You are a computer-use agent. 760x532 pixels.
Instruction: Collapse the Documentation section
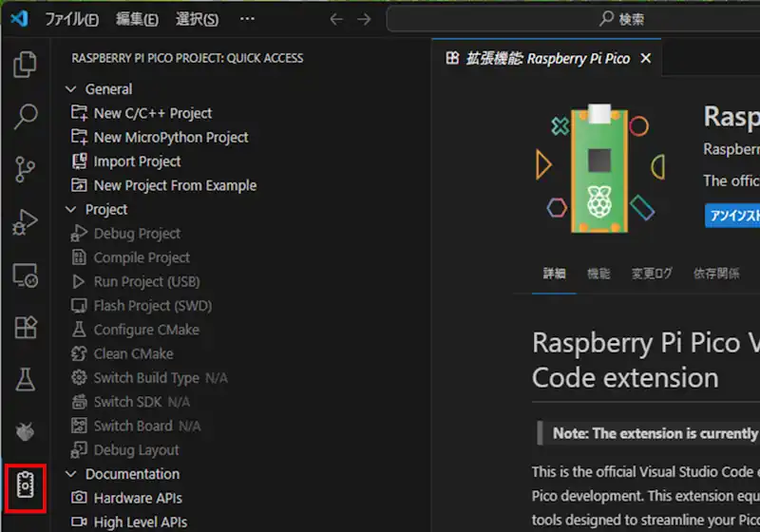click(x=70, y=474)
